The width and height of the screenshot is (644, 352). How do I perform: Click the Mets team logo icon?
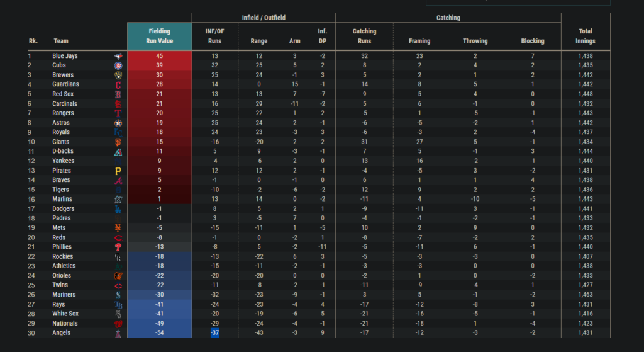118,228
